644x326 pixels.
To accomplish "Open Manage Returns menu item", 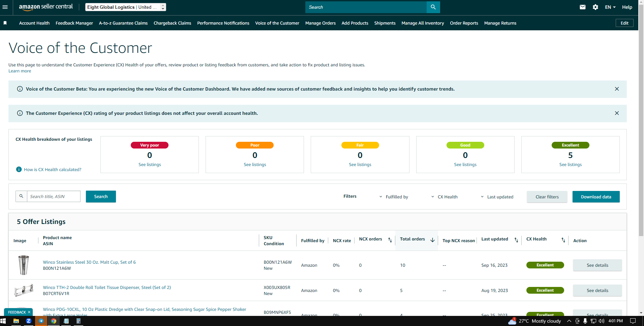I will (500, 23).
